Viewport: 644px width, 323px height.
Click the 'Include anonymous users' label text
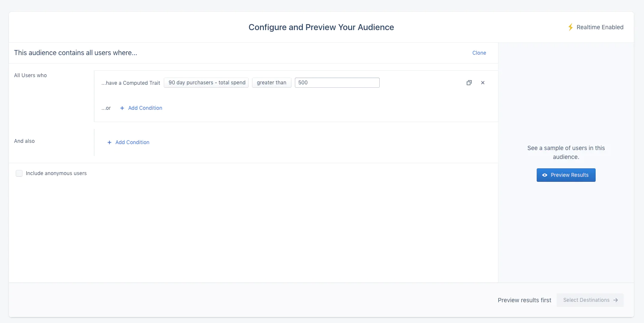click(56, 173)
